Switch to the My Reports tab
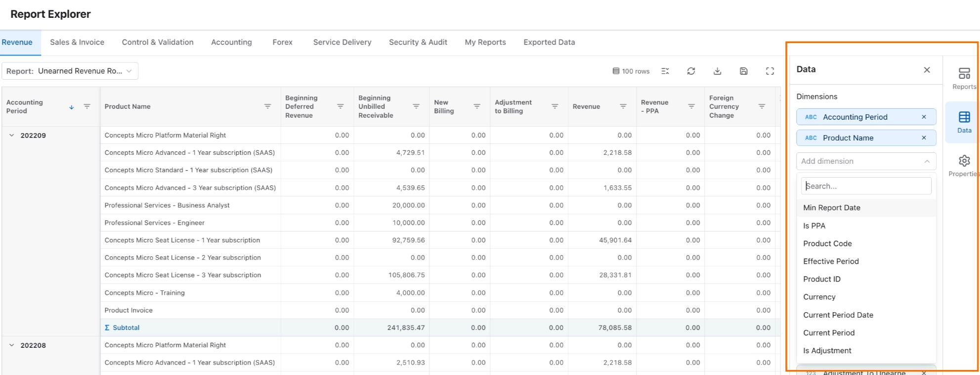980x375 pixels. (485, 43)
